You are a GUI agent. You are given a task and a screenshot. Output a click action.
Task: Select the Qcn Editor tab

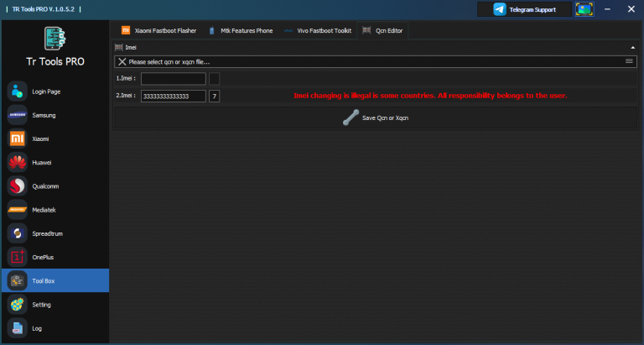[382, 30]
